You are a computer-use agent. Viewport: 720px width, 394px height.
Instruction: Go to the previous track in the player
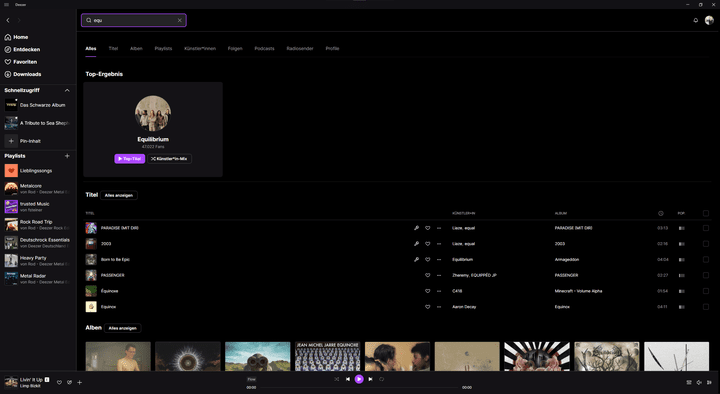click(348, 379)
